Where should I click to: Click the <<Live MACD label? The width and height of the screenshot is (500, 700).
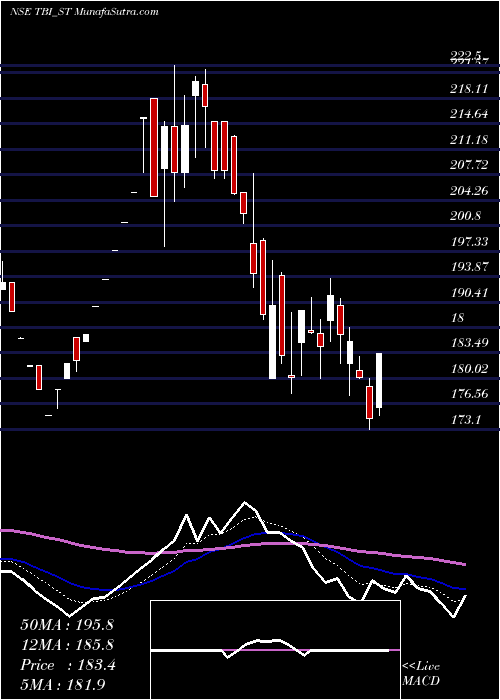tap(421, 673)
